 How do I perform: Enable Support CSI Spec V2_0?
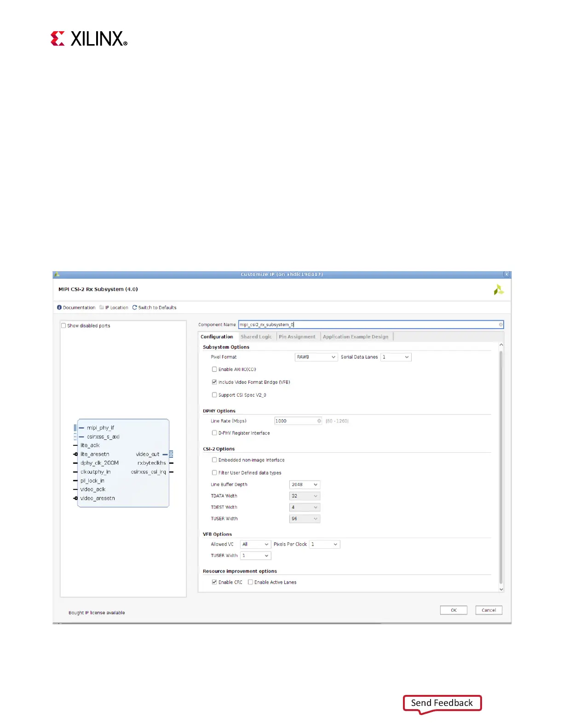(214, 395)
